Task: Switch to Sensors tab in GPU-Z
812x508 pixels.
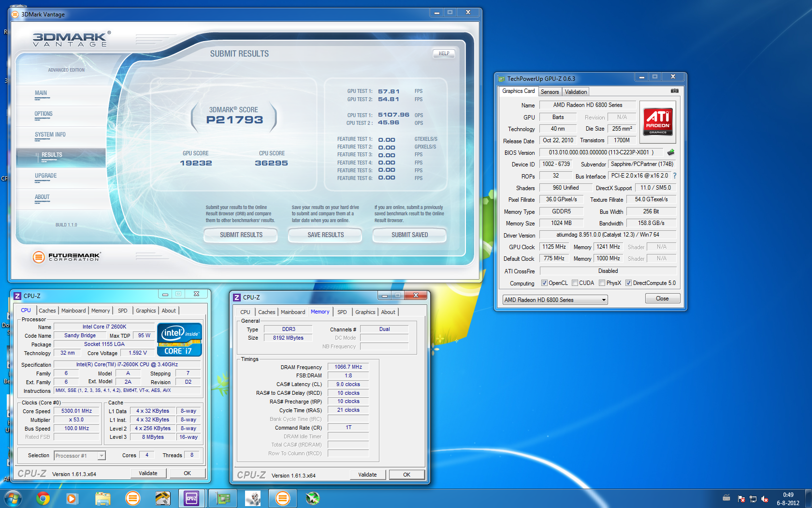Action: (x=550, y=92)
